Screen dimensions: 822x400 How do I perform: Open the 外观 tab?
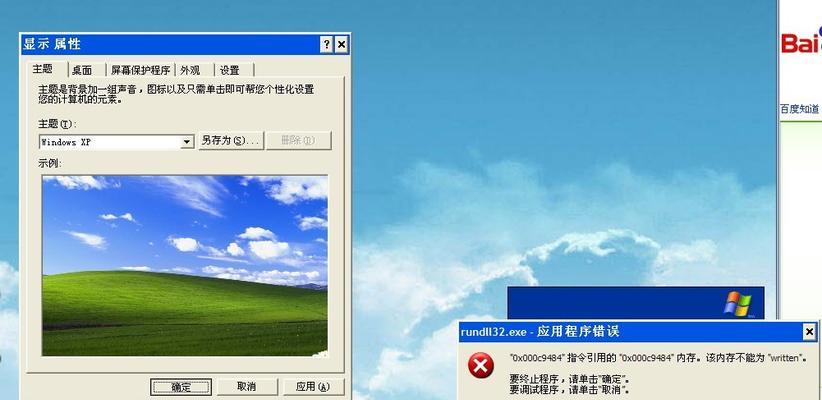[x=194, y=70]
